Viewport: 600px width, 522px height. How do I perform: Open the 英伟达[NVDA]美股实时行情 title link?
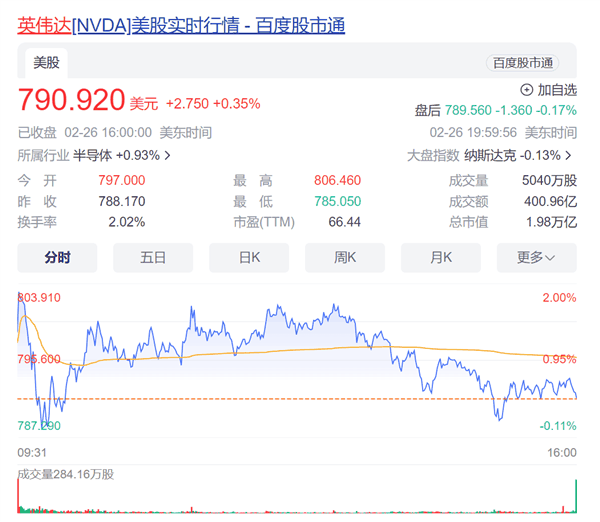181,26
